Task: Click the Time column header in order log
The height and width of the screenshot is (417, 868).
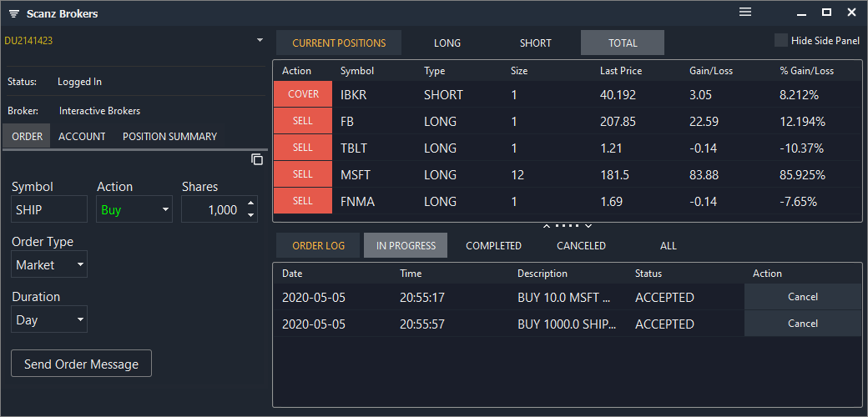Action: coord(411,274)
